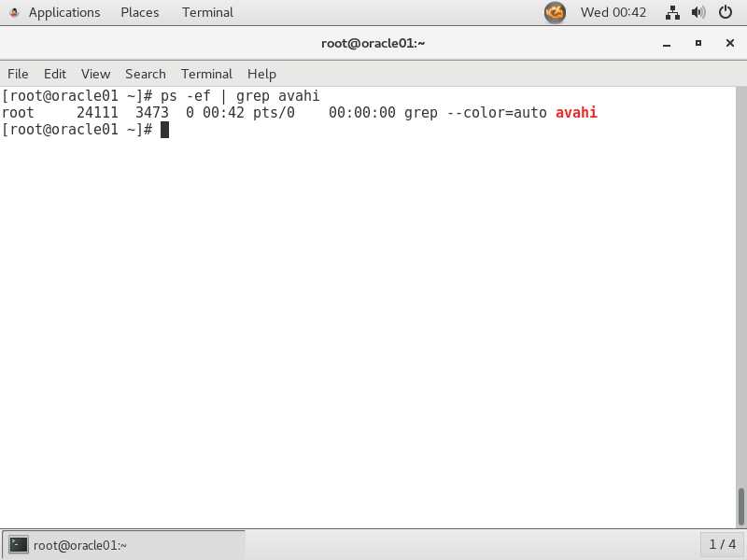
Task: Click the terminal scrollbar thumb
Action: point(741,507)
